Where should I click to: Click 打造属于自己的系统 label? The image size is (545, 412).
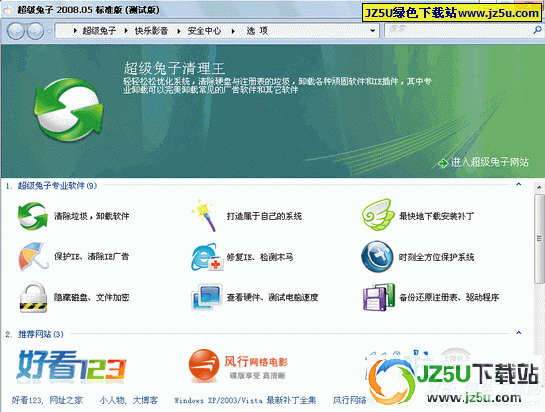[264, 216]
